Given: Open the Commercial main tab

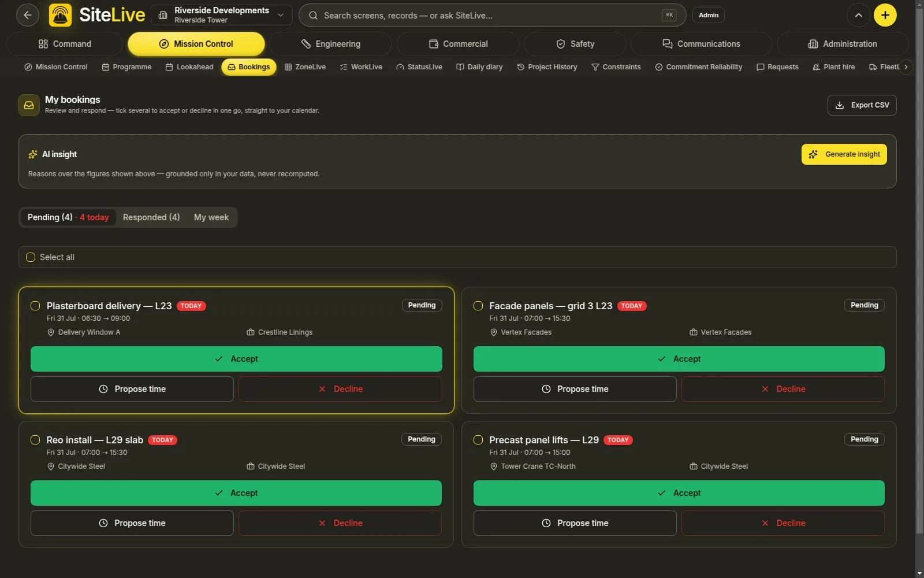Looking at the screenshot, I should (x=458, y=44).
